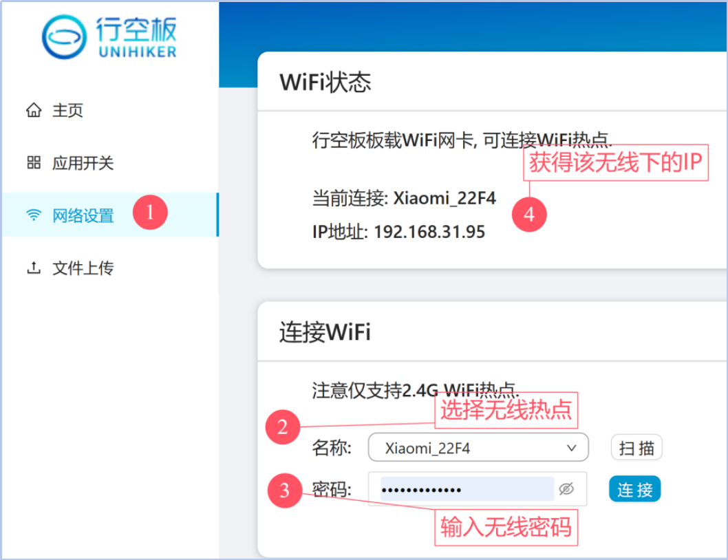The height and width of the screenshot is (560, 728).
Task: Click the 连接WiFi heading
Action: pos(325,332)
